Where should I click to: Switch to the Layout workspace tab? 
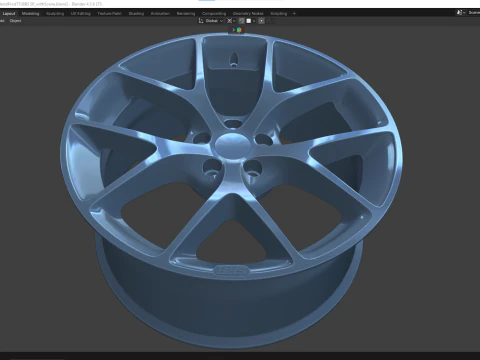[x=9, y=14]
